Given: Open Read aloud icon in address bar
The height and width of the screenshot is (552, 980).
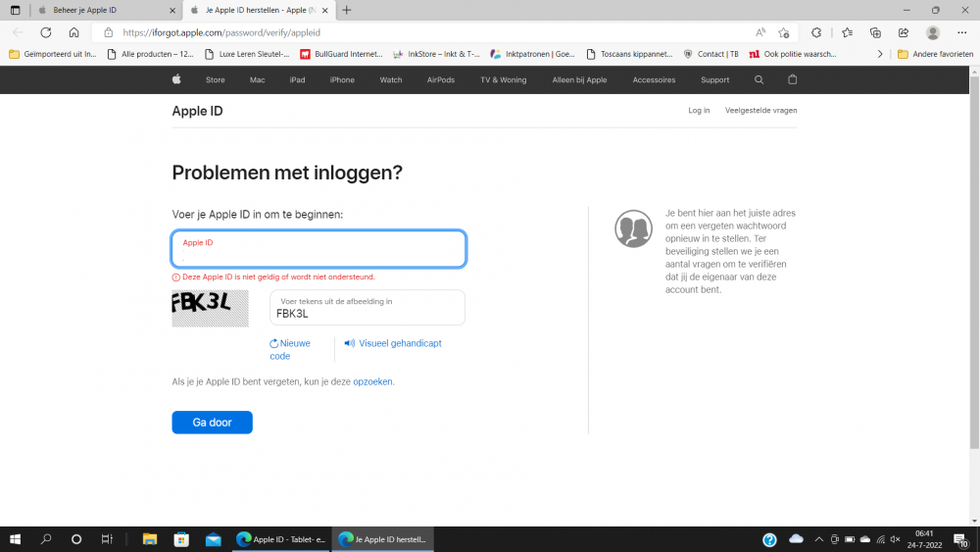Looking at the screenshot, I should 760,32.
